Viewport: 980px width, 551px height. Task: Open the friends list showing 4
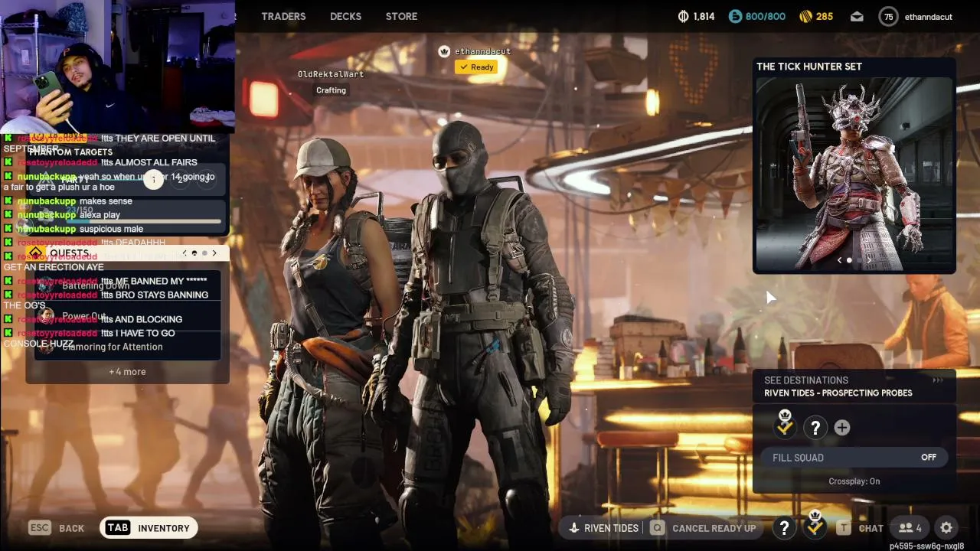tap(910, 527)
